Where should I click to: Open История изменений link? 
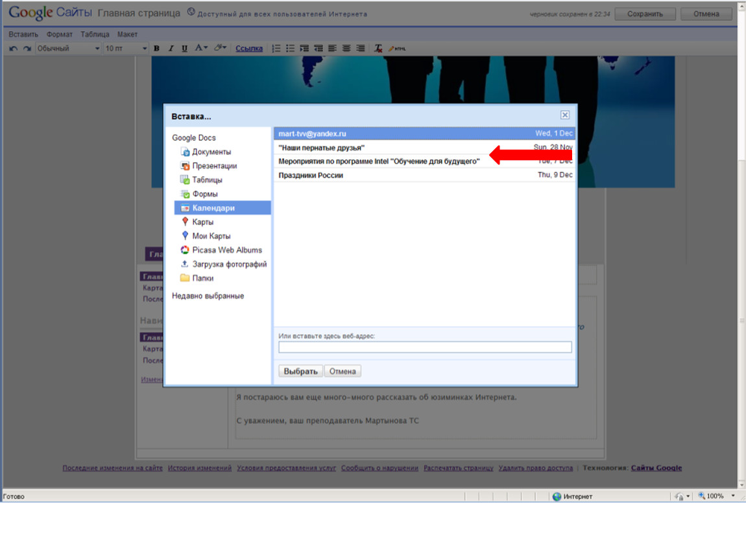[199, 468]
